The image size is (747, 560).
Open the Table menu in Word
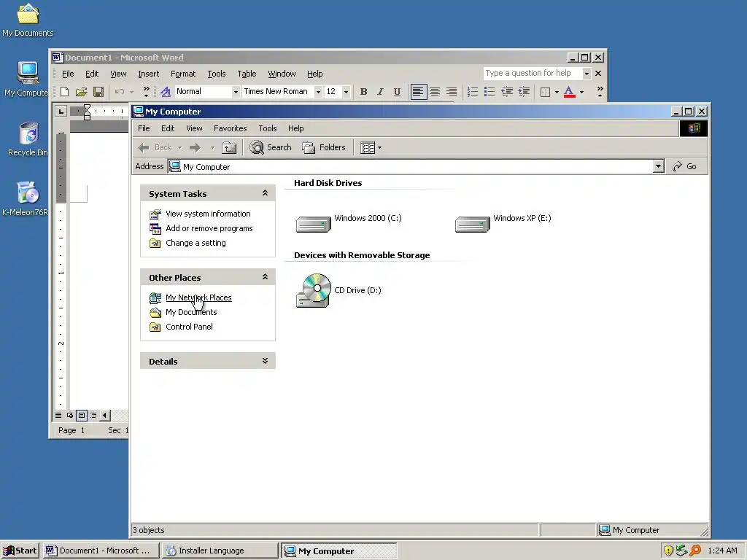click(x=247, y=74)
